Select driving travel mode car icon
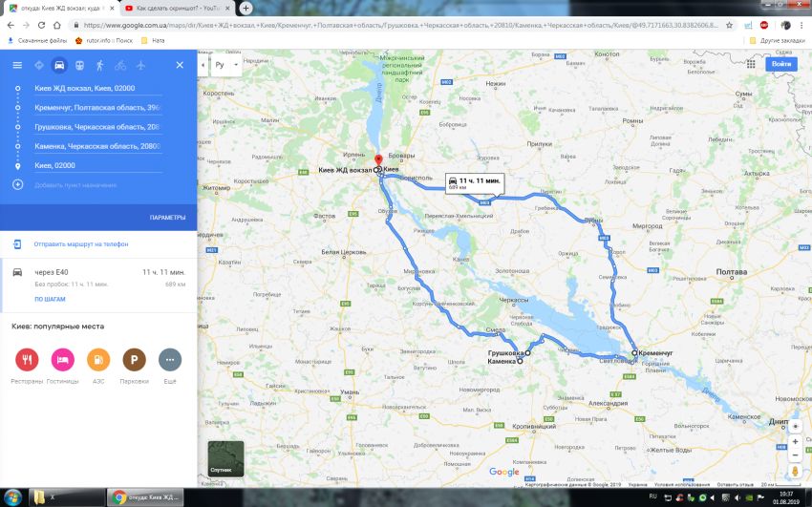Screen dimensions: 812x507 point(59,65)
